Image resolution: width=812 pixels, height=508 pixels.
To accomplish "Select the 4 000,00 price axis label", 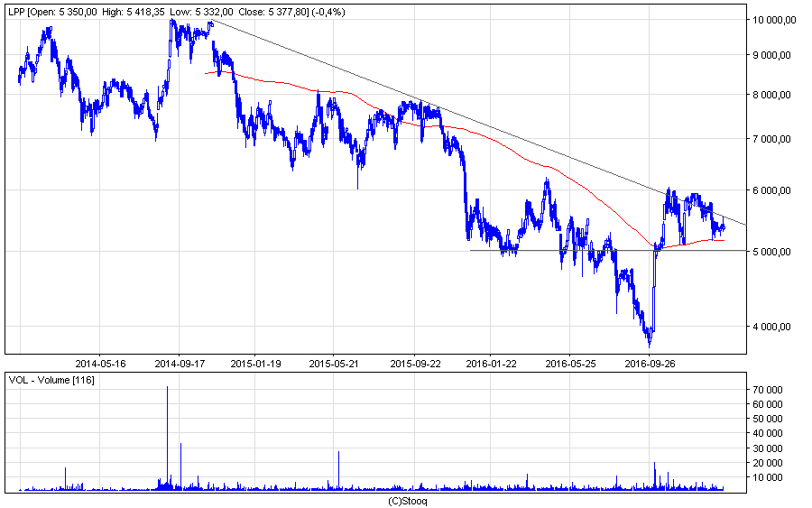I will click(771, 327).
